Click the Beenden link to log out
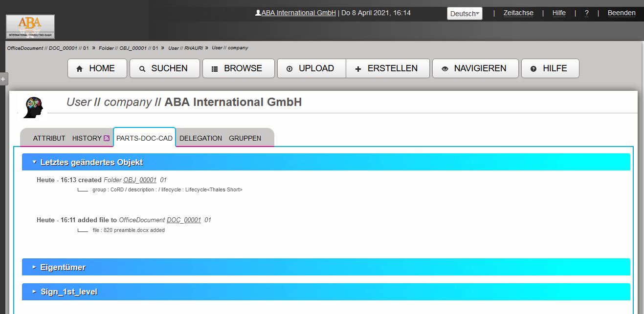 point(622,13)
